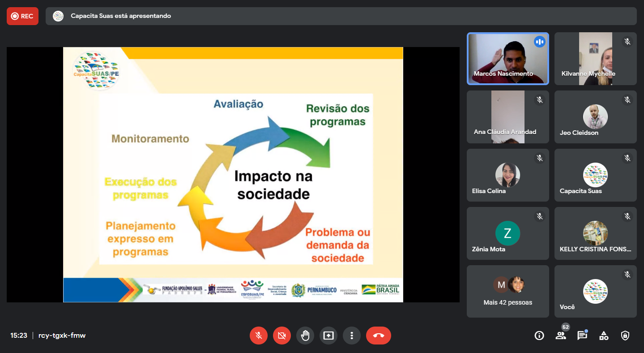Image resolution: width=644 pixels, height=353 pixels.
Task: Unmute the microphone in the bottom bar
Action: click(259, 335)
